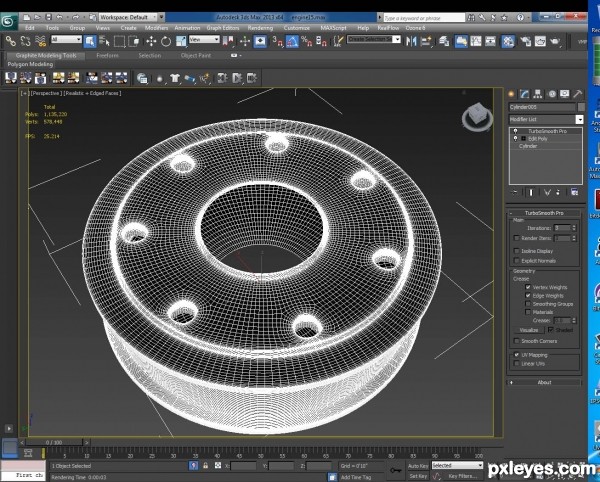Click the Unlink Selection icon
Screen dimensions: 600x482
point(26,41)
